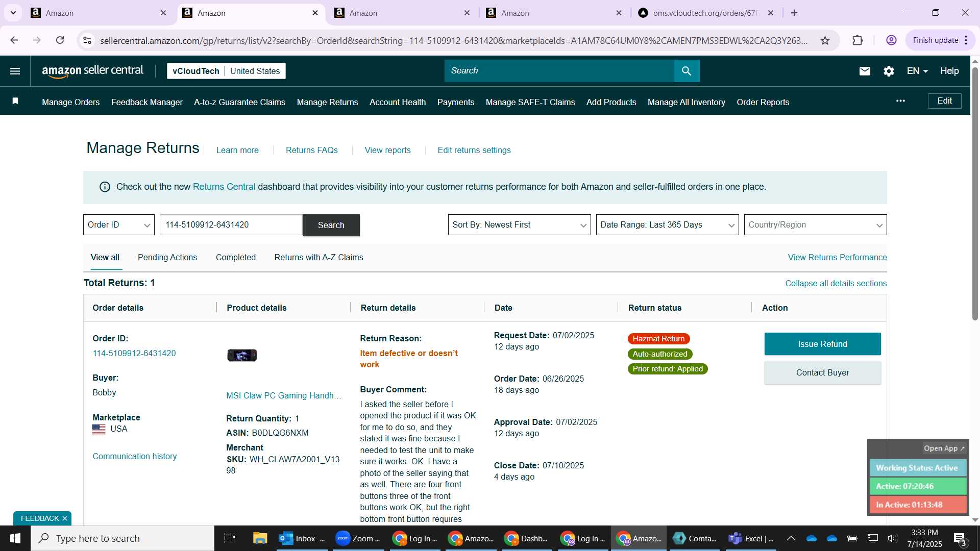The height and width of the screenshot is (551, 980).
Task: Open Order Reports menu item
Action: coord(763,102)
